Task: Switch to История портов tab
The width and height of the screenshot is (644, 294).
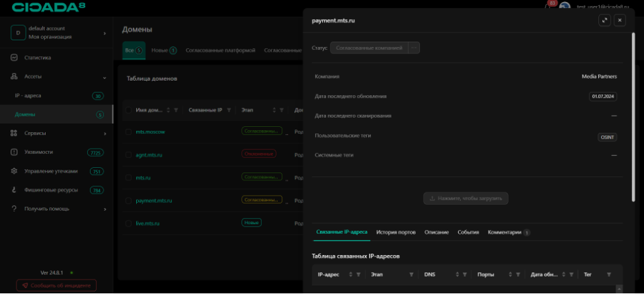Action: pyautogui.click(x=395, y=233)
